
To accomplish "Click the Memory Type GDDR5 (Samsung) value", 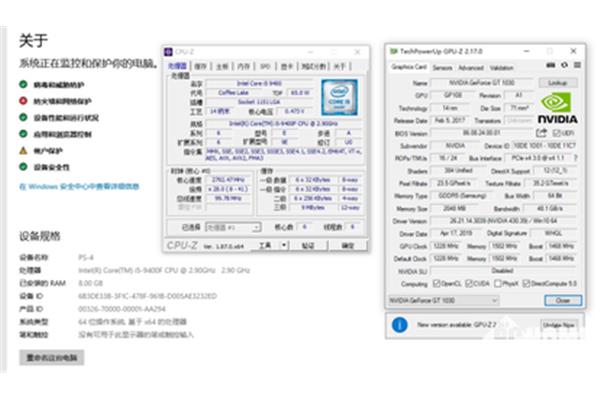I will 462,196.
